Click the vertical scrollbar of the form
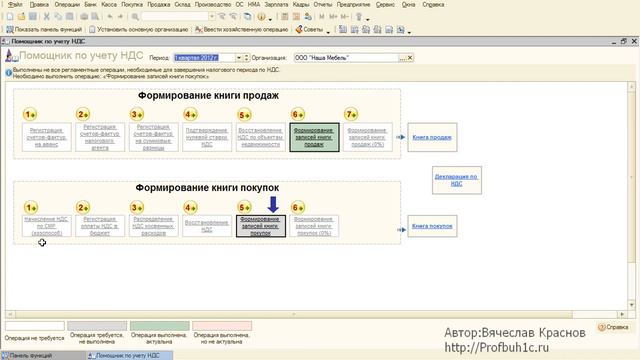Image resolution: width=640 pixels, height=360 pixels. 631,196
